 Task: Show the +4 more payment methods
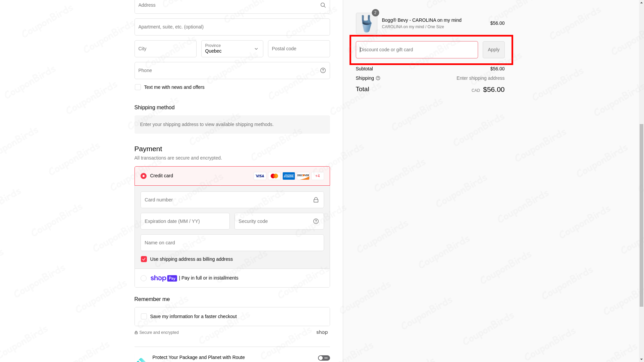pyautogui.click(x=317, y=176)
